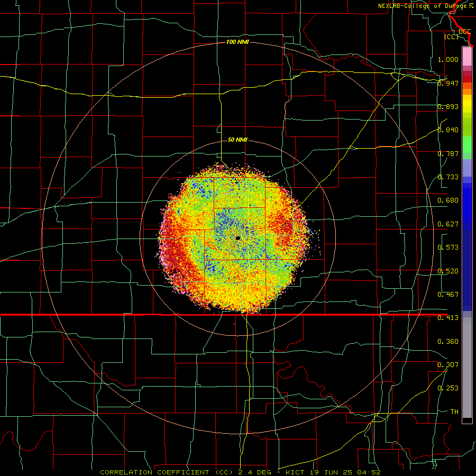This screenshot has height=476, width=476.
Task: Click the 04:52 timestamp in caption
Action: click(x=368, y=472)
